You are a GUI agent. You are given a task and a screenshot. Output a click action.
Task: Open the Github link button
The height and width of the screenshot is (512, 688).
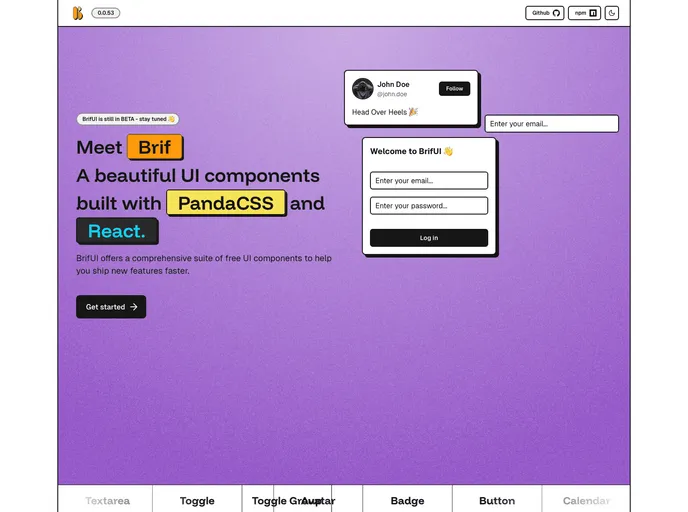tap(545, 13)
